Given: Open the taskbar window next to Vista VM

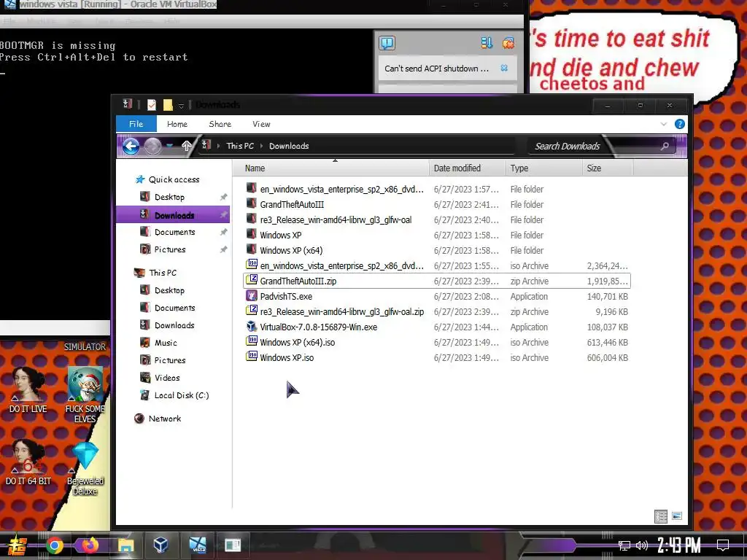Looking at the screenshot, I should [x=233, y=545].
